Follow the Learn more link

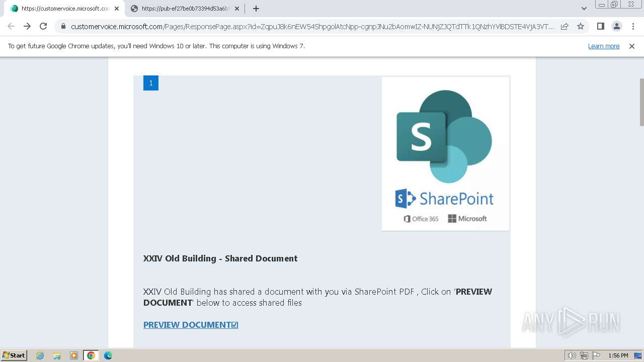coord(604,46)
